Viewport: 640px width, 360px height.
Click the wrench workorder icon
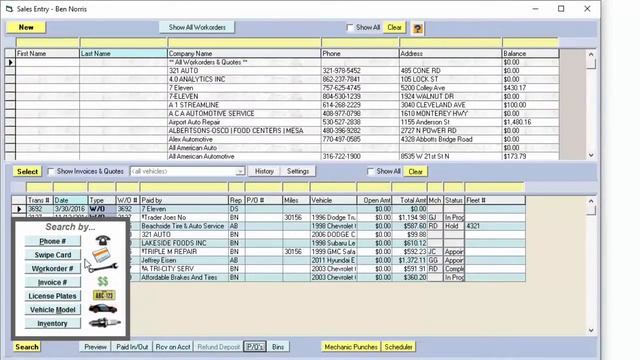coord(103,268)
